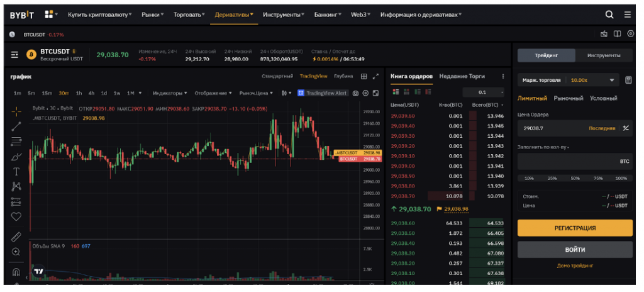Toggle the magnet mode icon
Image resolution: width=644 pixels, height=292 pixels.
point(16,272)
